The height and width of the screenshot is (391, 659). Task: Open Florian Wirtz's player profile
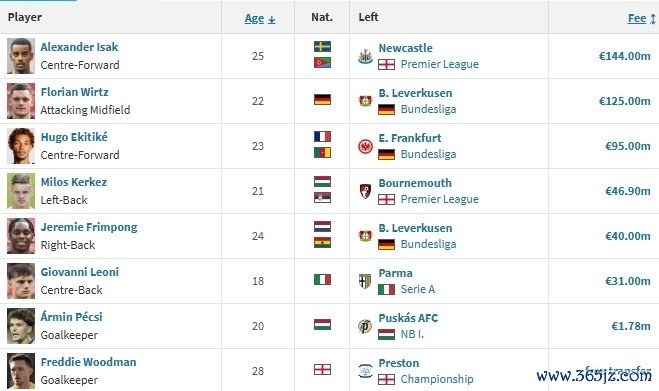74,92
